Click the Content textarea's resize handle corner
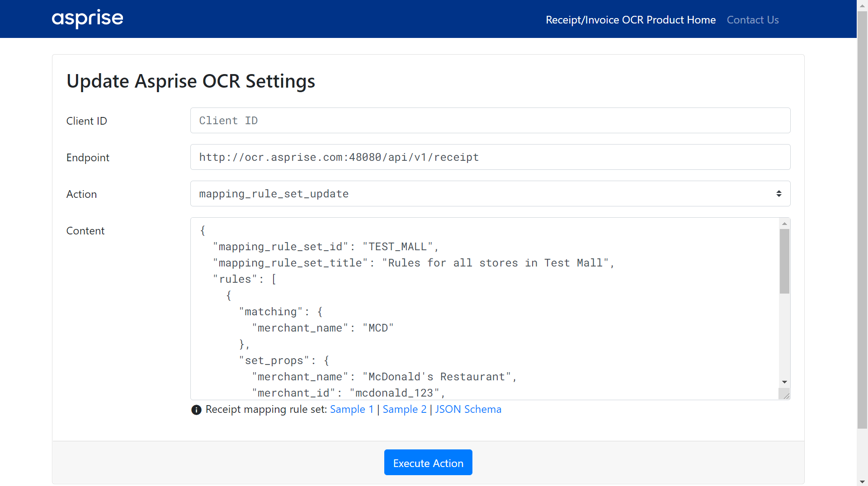Image resolution: width=868 pixels, height=486 pixels. [x=786, y=395]
